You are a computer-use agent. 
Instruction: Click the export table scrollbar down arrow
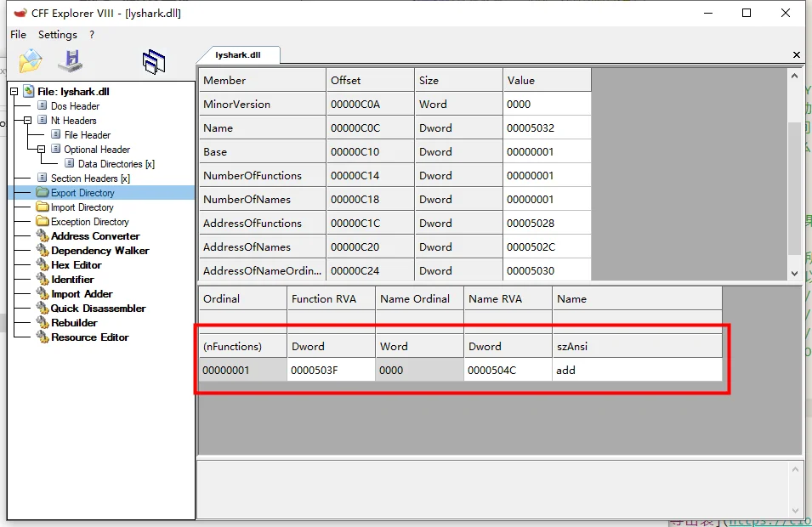[x=794, y=274]
